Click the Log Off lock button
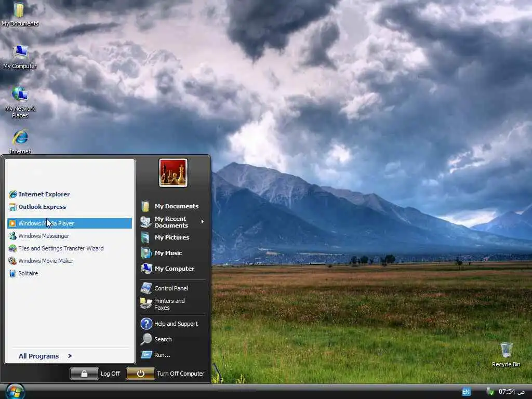532x399 pixels. point(84,374)
